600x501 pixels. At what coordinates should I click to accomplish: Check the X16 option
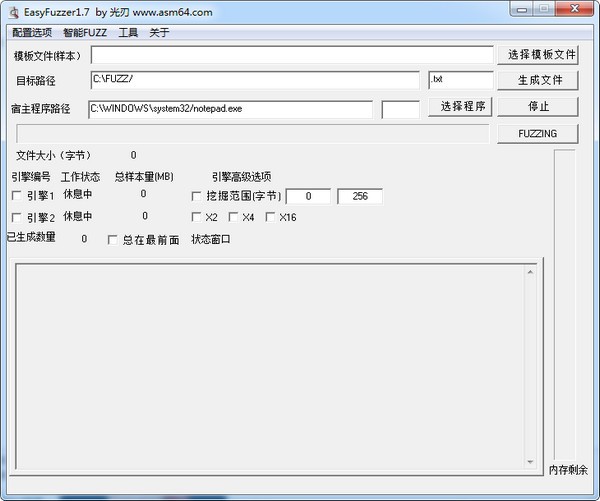[270, 217]
